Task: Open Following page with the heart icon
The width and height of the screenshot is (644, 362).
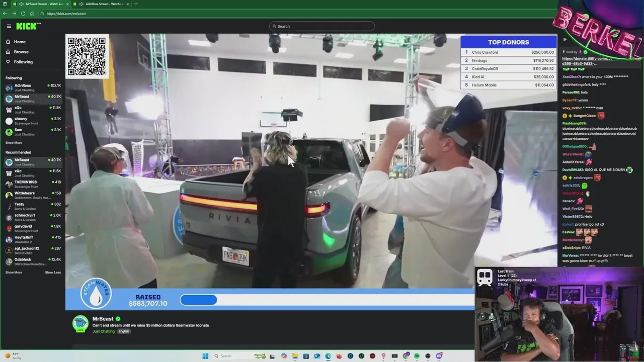Action: pyautogui.click(x=19, y=62)
